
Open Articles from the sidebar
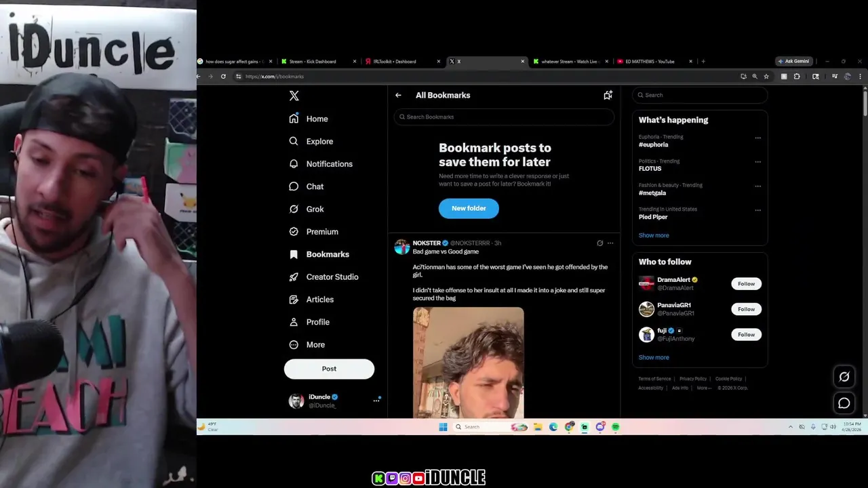click(311, 299)
